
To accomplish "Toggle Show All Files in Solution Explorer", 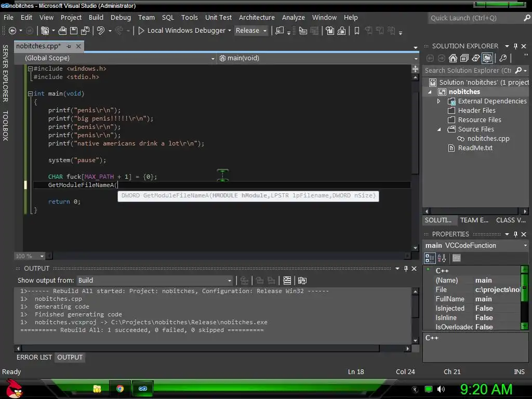I will [487, 58].
